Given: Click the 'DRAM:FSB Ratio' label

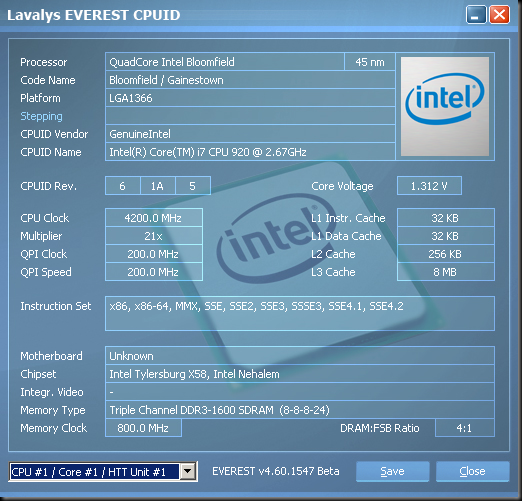Looking at the screenshot, I should 379,428.
